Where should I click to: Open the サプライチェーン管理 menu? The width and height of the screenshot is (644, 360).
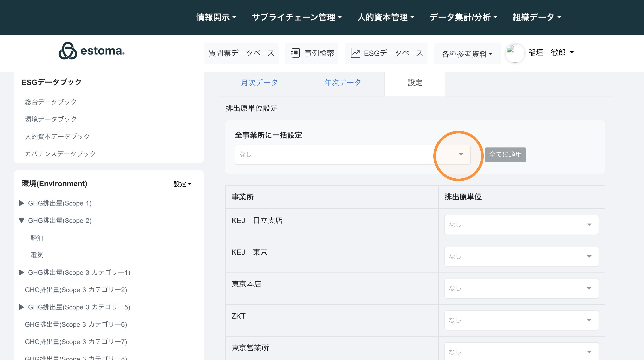coord(297,17)
